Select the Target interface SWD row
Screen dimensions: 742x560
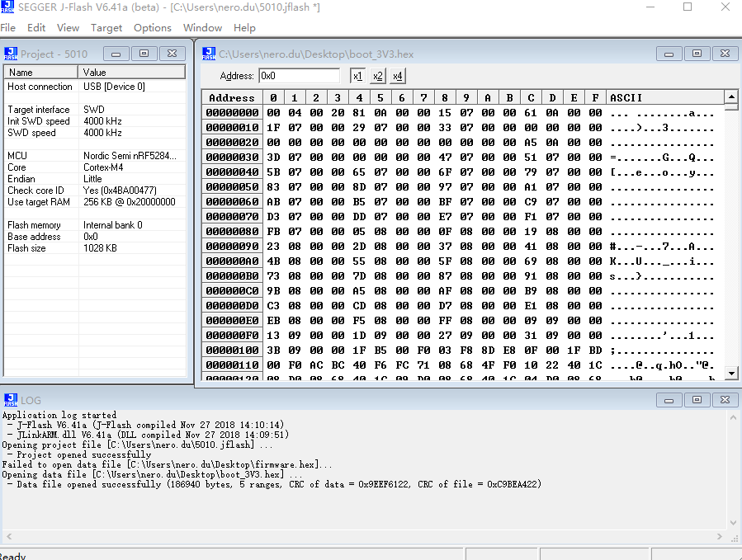(95, 110)
